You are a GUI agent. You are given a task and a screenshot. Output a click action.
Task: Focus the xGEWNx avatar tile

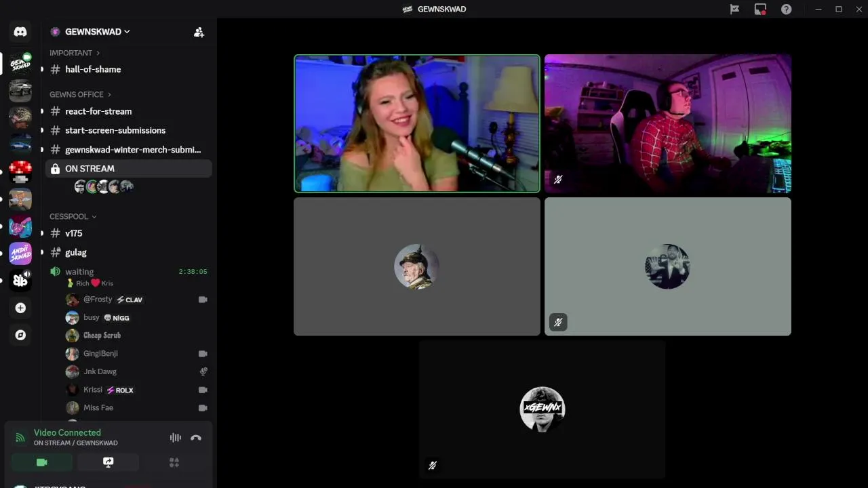tap(542, 409)
